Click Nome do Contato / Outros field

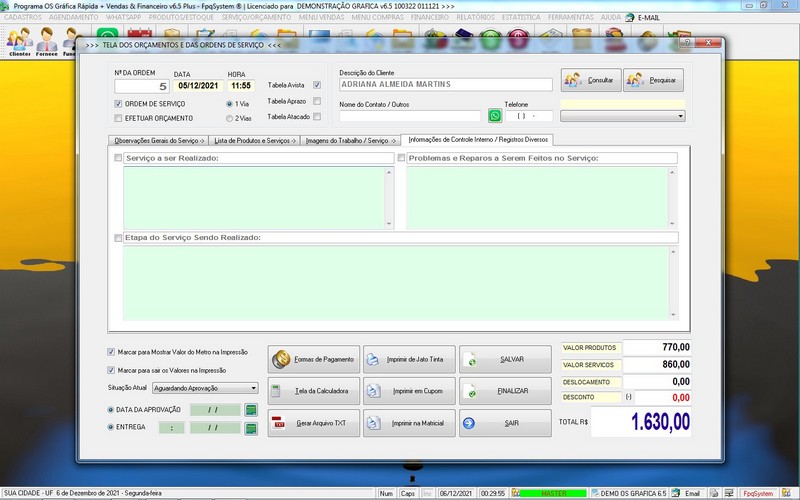pyautogui.click(x=410, y=116)
